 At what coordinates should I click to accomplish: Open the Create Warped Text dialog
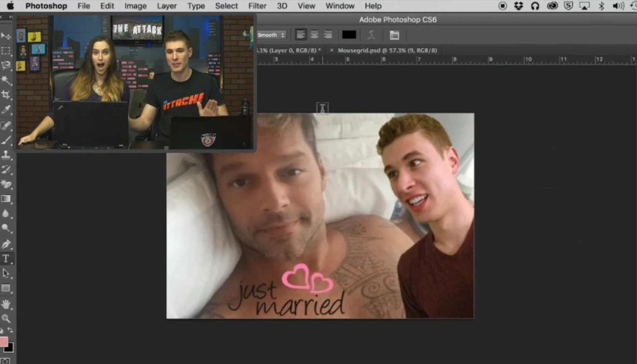(371, 35)
